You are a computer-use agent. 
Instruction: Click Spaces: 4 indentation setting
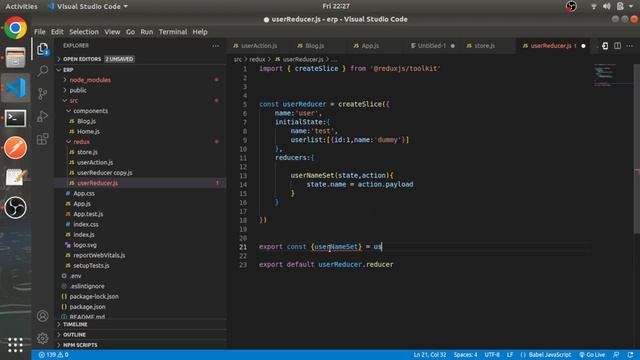(x=465, y=355)
